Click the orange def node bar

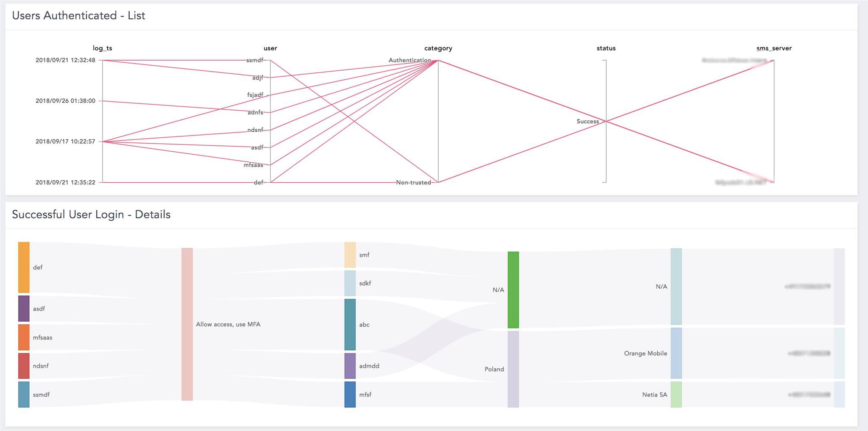click(24, 267)
